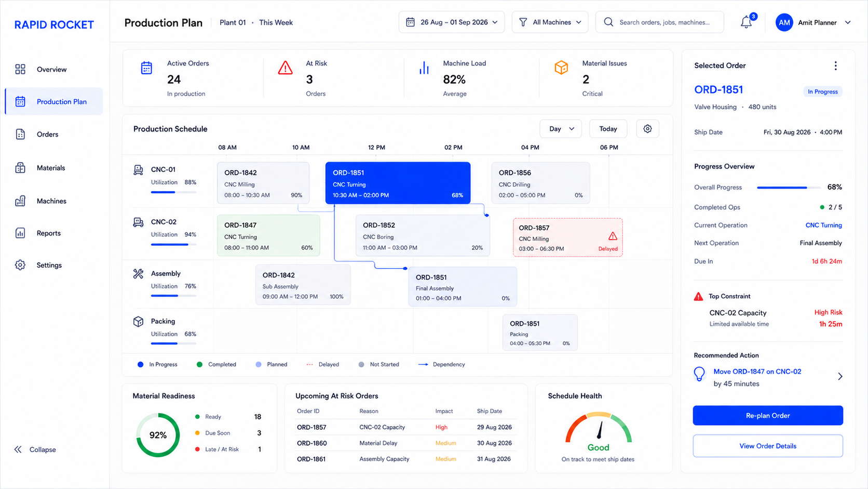Open the Overview grid icon

tap(20, 69)
